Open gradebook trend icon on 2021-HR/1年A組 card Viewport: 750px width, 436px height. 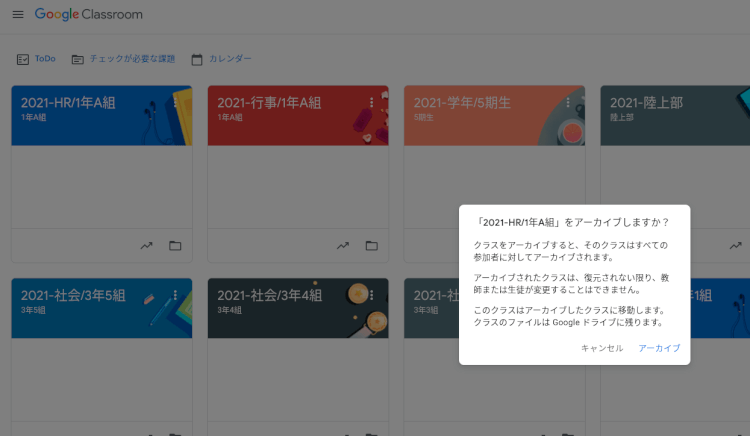[x=146, y=246]
